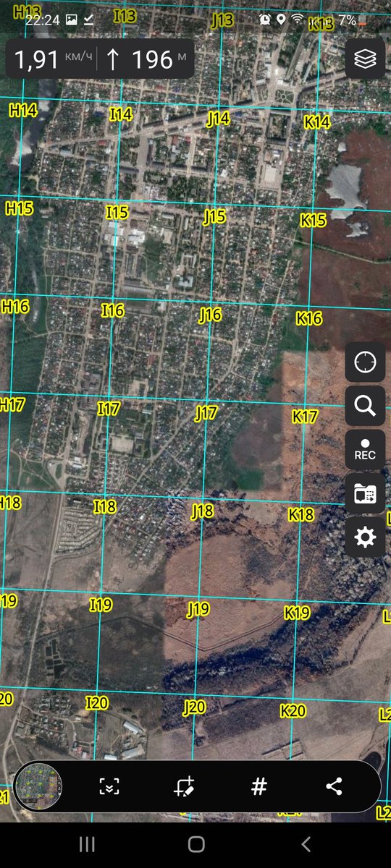
Task: Select grid label I15
Action: coord(117,213)
